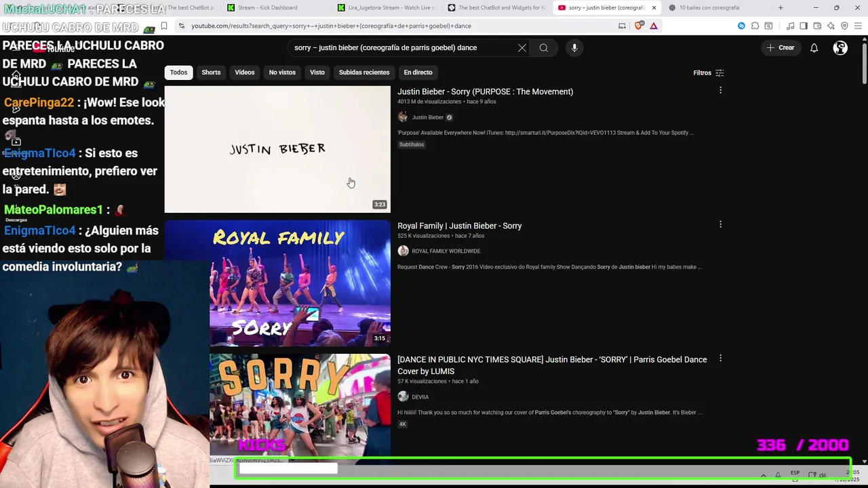Open the YouTube account avatar menu
Viewport: 868px width, 488px height.
click(840, 48)
